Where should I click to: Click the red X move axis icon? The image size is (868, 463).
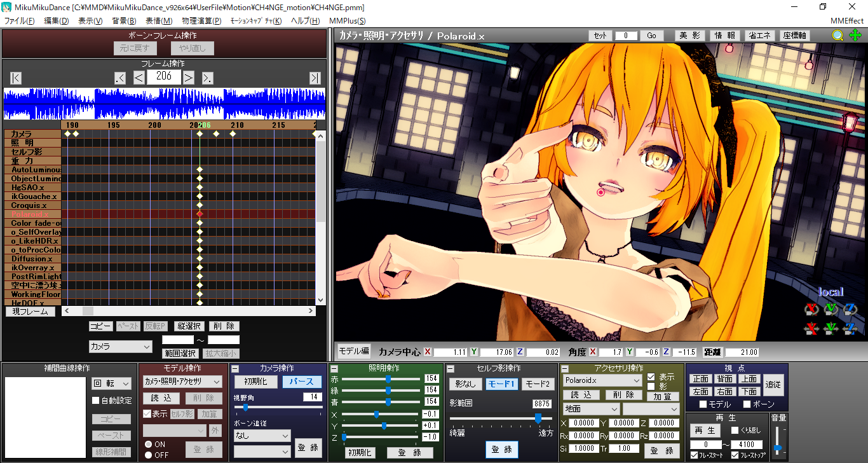click(x=810, y=329)
